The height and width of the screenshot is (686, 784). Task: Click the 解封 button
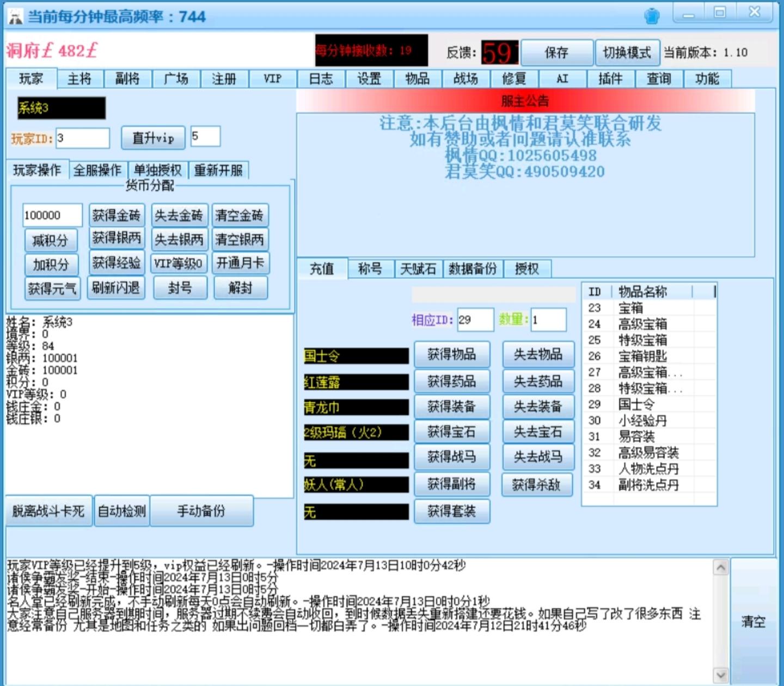[241, 288]
